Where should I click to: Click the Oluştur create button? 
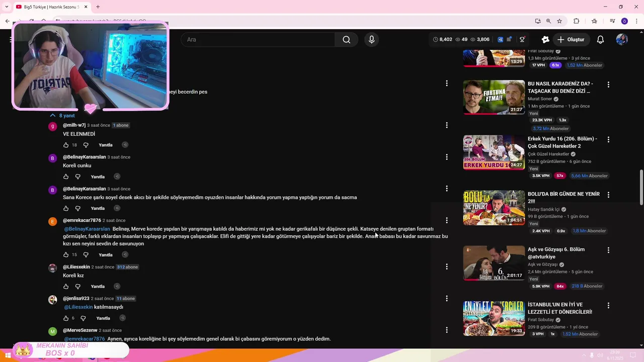coord(571,40)
